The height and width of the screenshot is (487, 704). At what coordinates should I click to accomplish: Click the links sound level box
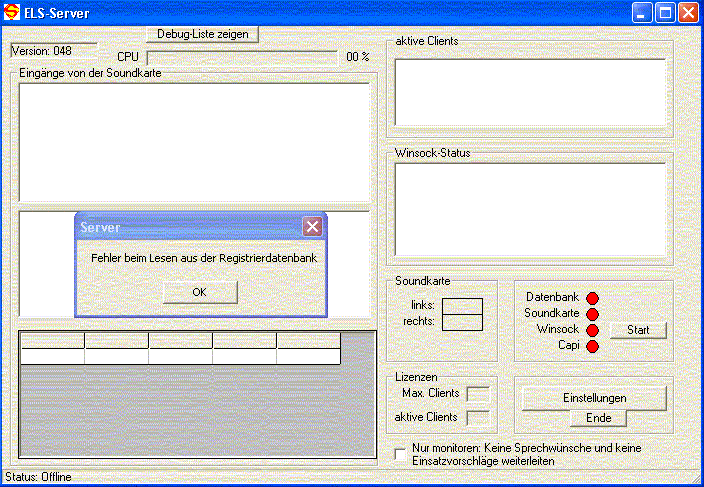(x=462, y=306)
